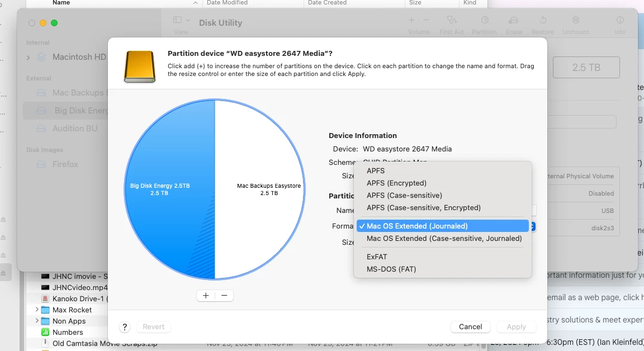This screenshot has width=644, height=351.
Task: Click Mac Backups drive icon in sidebar
Action: [x=41, y=93]
